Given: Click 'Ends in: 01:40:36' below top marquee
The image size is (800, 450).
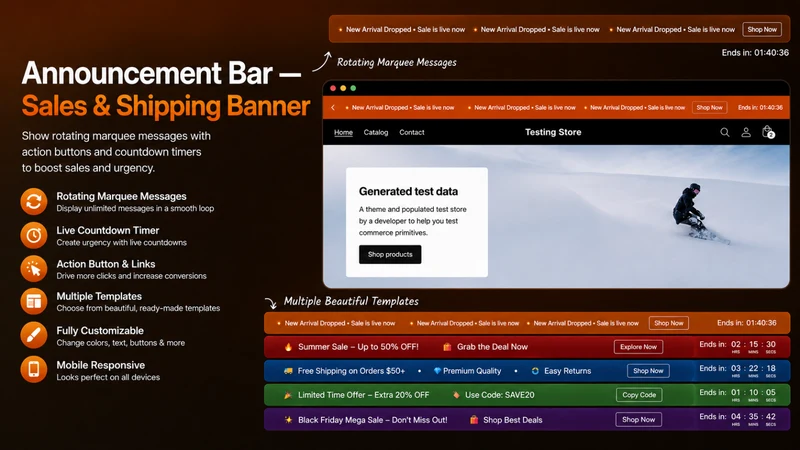Looking at the screenshot, I should [755, 53].
